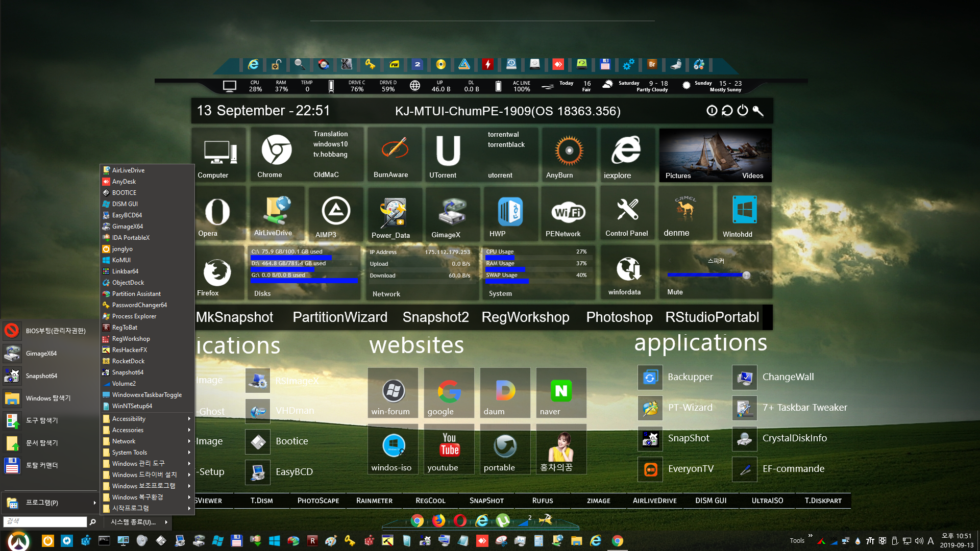Launch the AirLiveDrive tile
Viewport: 980px width, 551px height.
[277, 213]
